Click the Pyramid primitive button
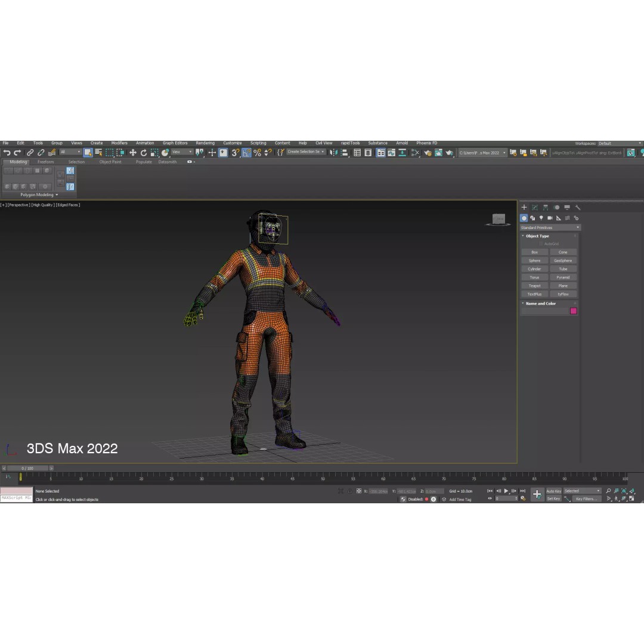 click(563, 278)
